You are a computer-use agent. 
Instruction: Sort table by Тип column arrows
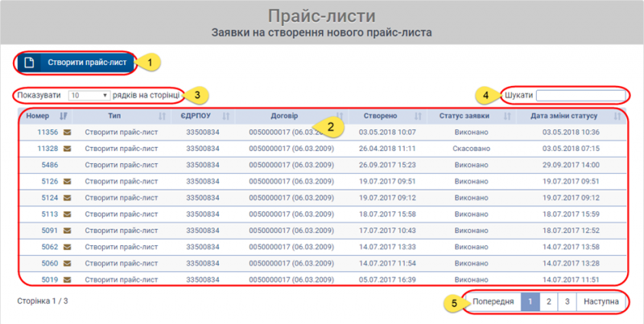click(163, 117)
